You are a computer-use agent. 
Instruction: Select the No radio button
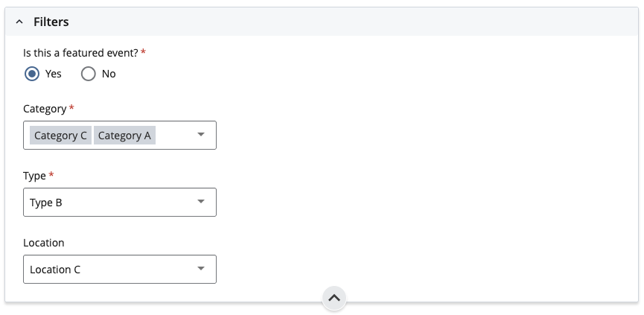coord(89,74)
